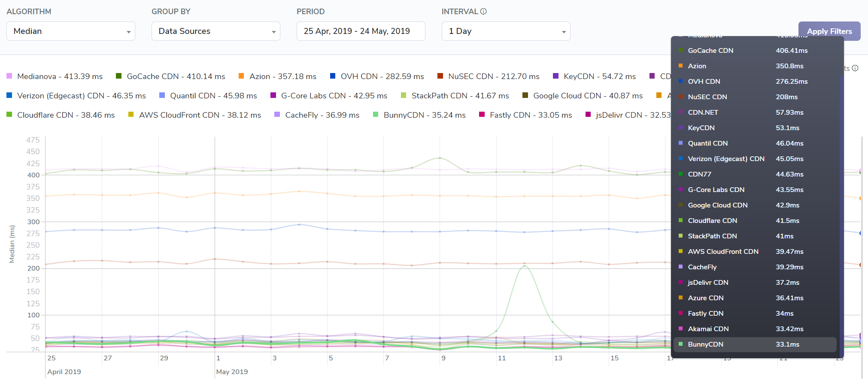This screenshot has width=868, height=384.
Task: Click CacheFly legend label
Action: coord(322,115)
